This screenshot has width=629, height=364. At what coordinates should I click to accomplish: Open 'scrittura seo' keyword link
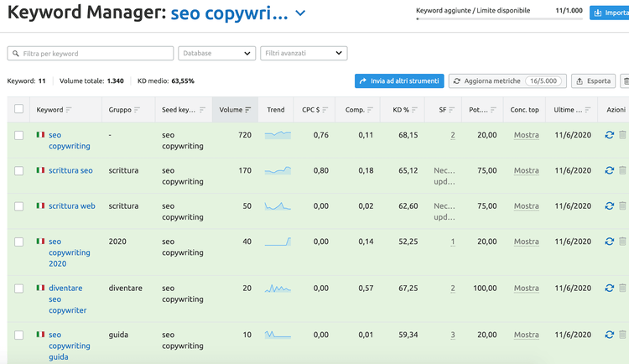[70, 170]
